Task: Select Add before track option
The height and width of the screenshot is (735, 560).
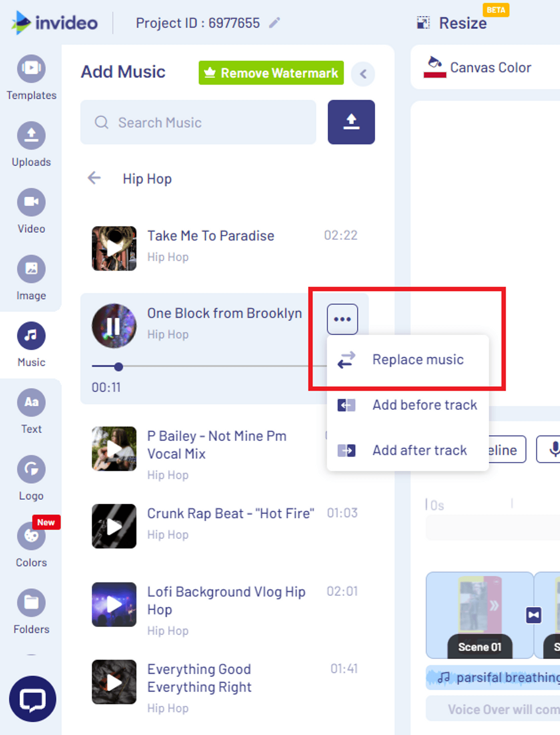Action: pyautogui.click(x=408, y=405)
